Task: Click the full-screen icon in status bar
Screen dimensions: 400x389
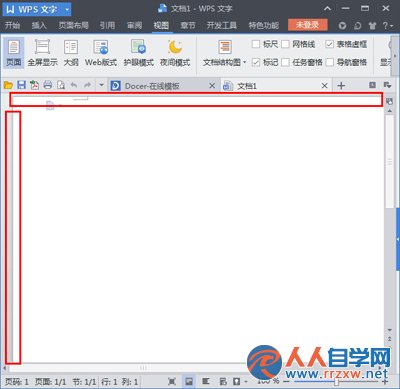Action: pyautogui.click(x=171, y=381)
